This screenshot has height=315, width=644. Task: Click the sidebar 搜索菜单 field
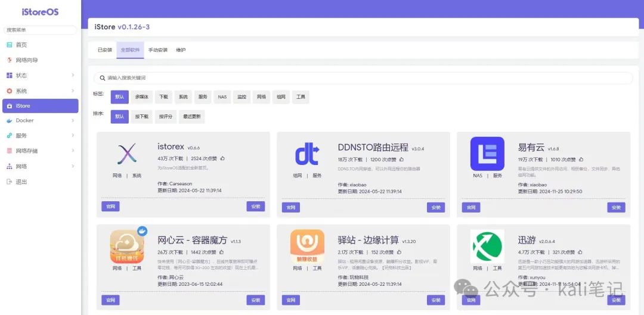tap(41, 30)
